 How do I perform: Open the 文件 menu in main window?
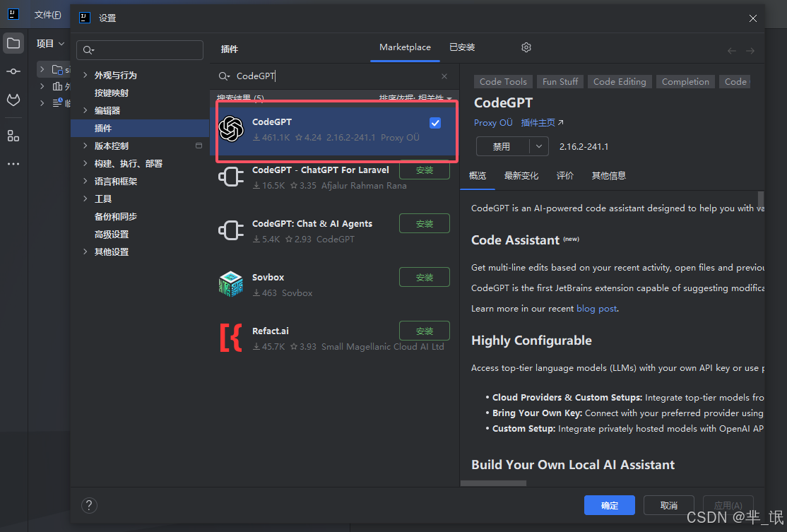pos(47,15)
